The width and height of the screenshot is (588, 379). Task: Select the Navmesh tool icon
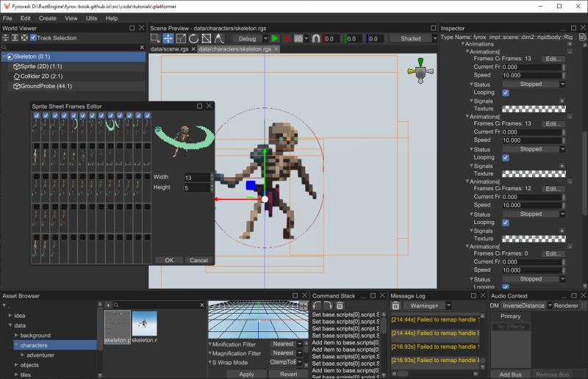click(x=207, y=38)
